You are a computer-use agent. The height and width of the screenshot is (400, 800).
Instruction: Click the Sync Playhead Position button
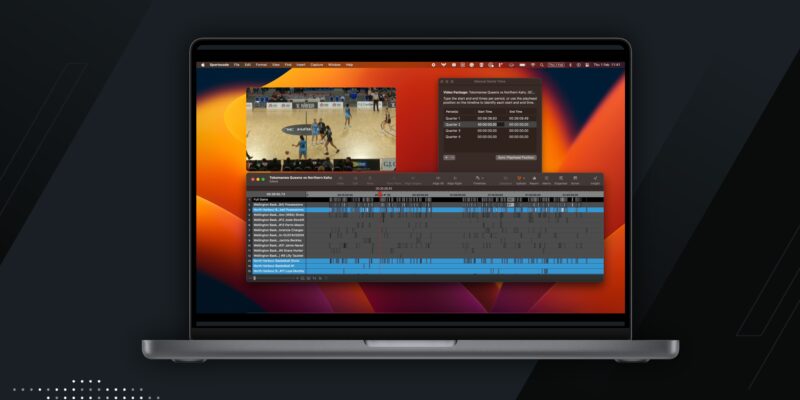pos(516,158)
